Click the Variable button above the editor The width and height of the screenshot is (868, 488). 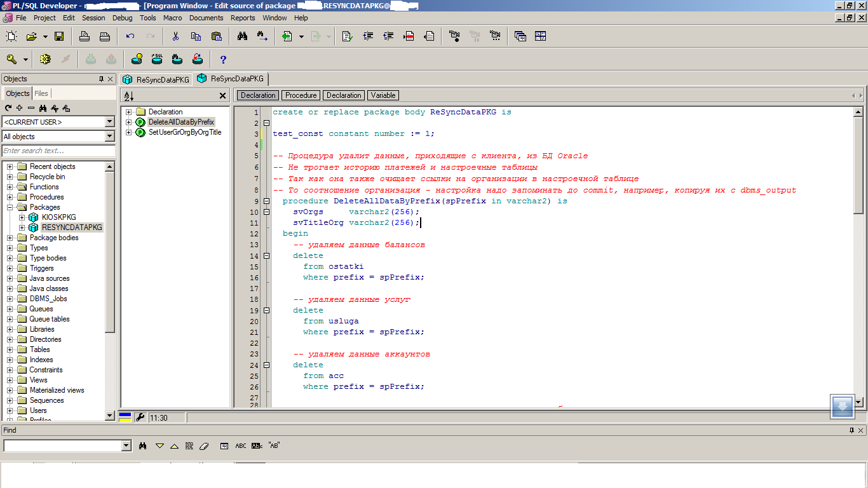[383, 95]
